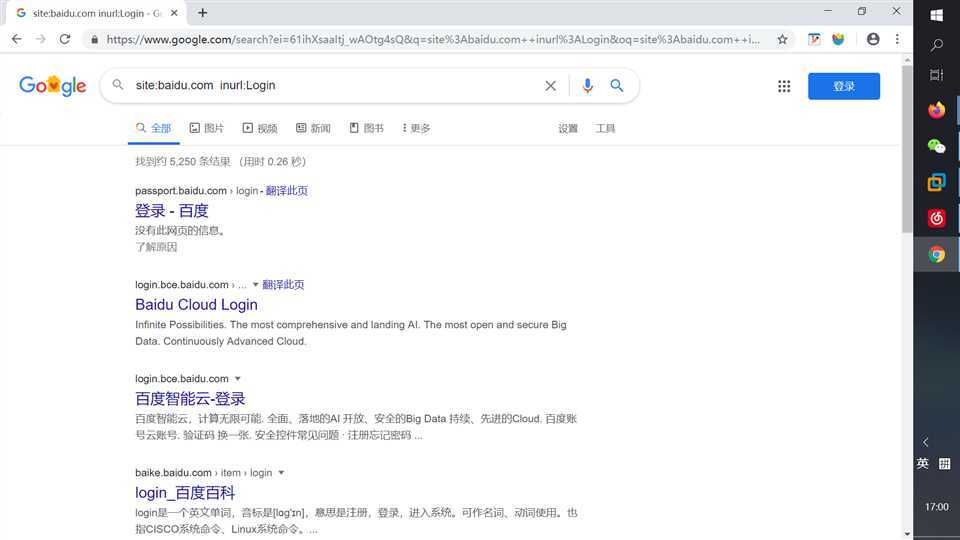Submit search with the blue magnifier icon

617,86
